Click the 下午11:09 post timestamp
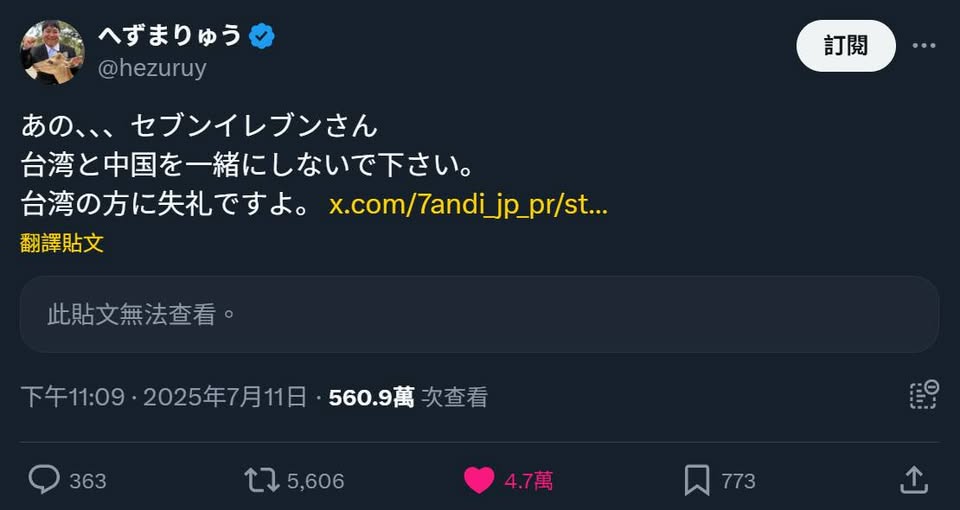The width and height of the screenshot is (960, 510). (72, 397)
